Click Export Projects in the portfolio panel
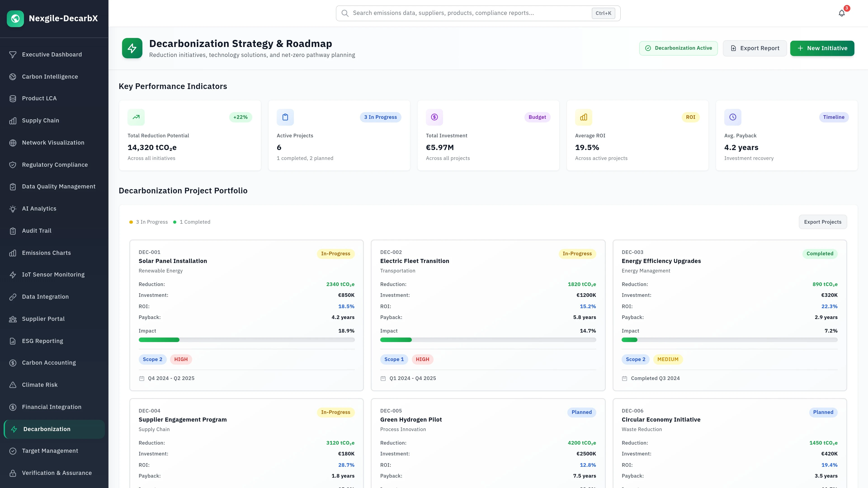The image size is (868, 488). (x=823, y=222)
